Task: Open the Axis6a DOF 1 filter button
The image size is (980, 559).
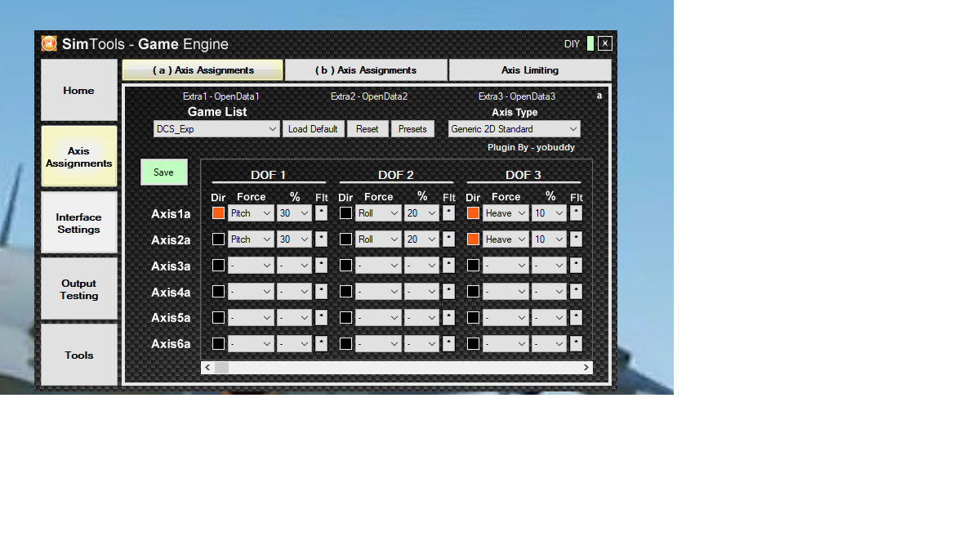Action: tap(321, 344)
